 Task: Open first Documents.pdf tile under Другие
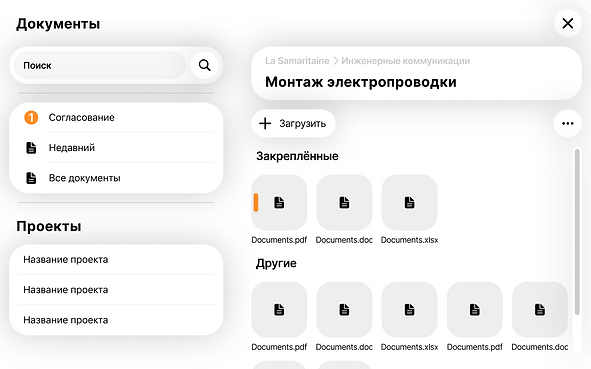pyautogui.click(x=279, y=309)
